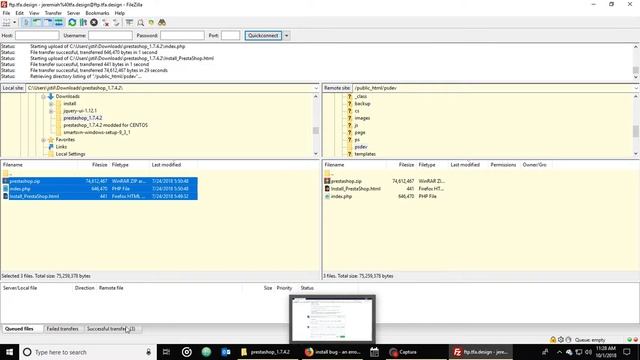Open the Windows notification center
This screenshot has width=640, height=360.
coord(627,352)
